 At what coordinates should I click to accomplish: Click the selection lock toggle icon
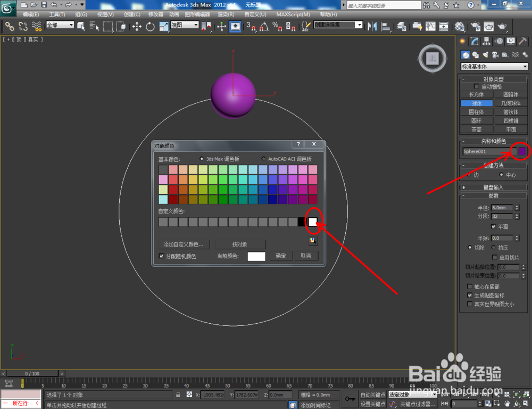pos(178,395)
